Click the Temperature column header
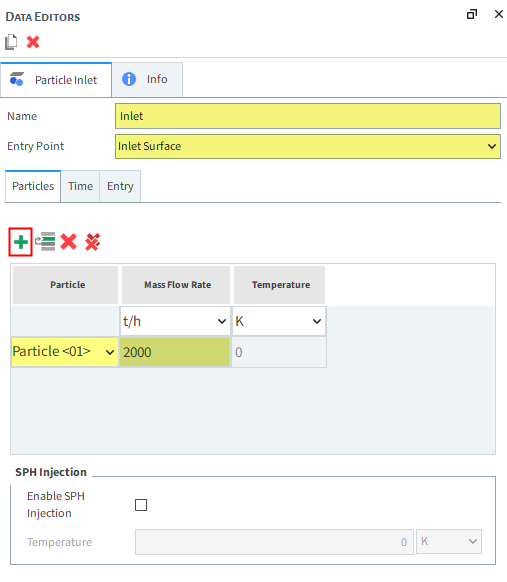 [279, 285]
